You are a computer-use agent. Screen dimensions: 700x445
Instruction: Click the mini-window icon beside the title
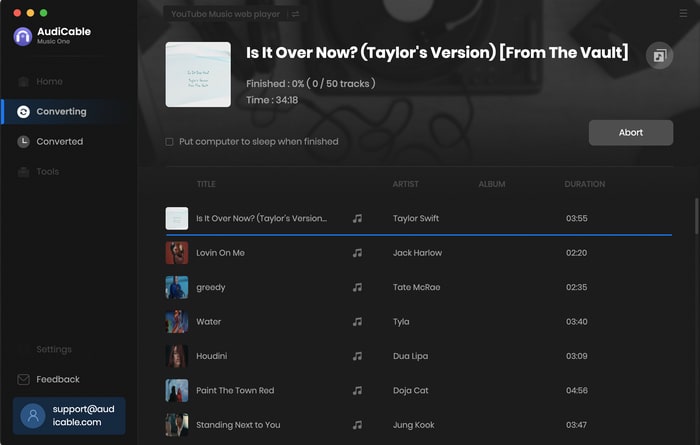click(659, 56)
